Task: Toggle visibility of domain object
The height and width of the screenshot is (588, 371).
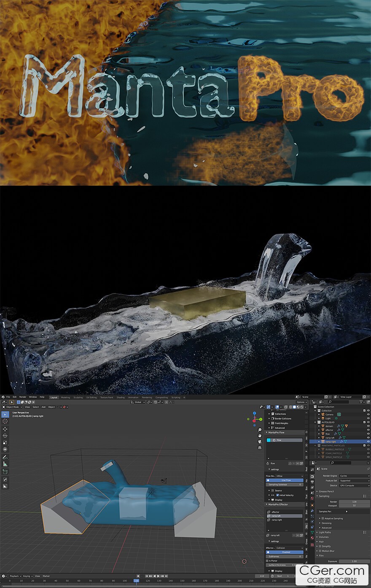Action: 368,426
